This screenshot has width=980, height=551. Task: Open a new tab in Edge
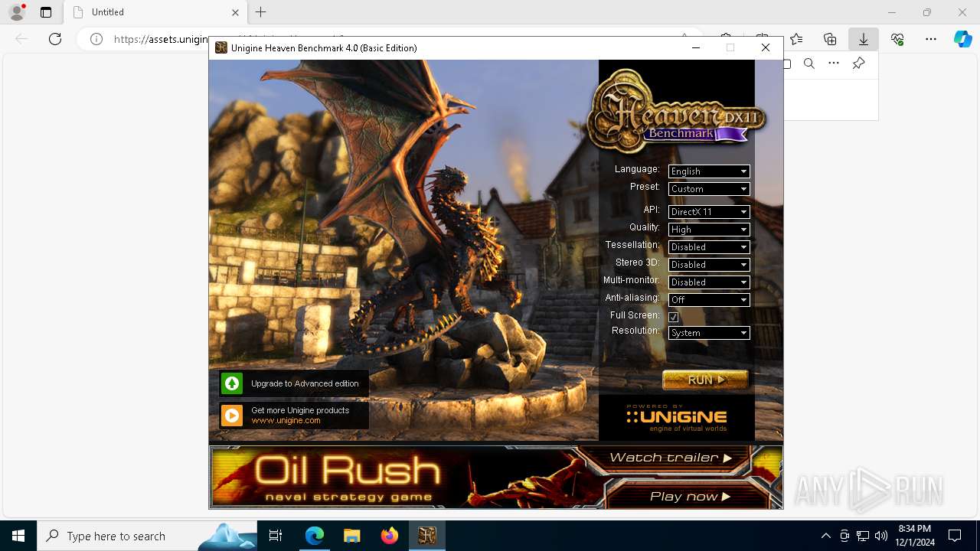[x=261, y=12]
